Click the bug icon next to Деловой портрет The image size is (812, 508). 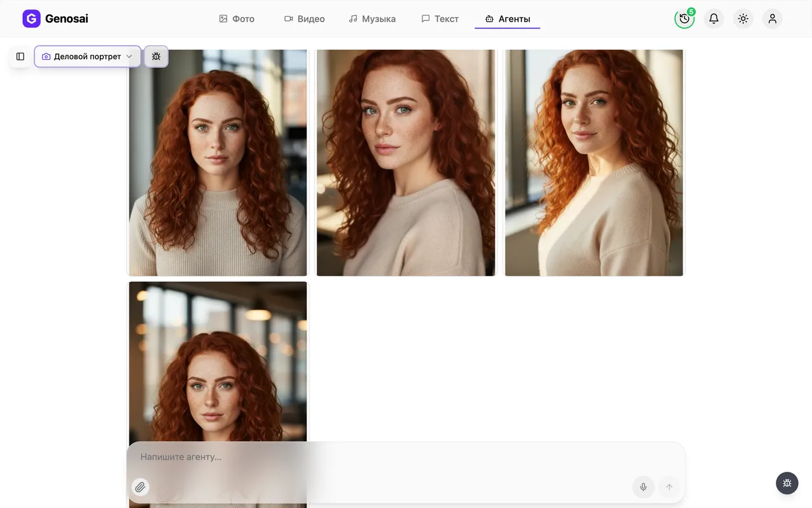pos(156,57)
